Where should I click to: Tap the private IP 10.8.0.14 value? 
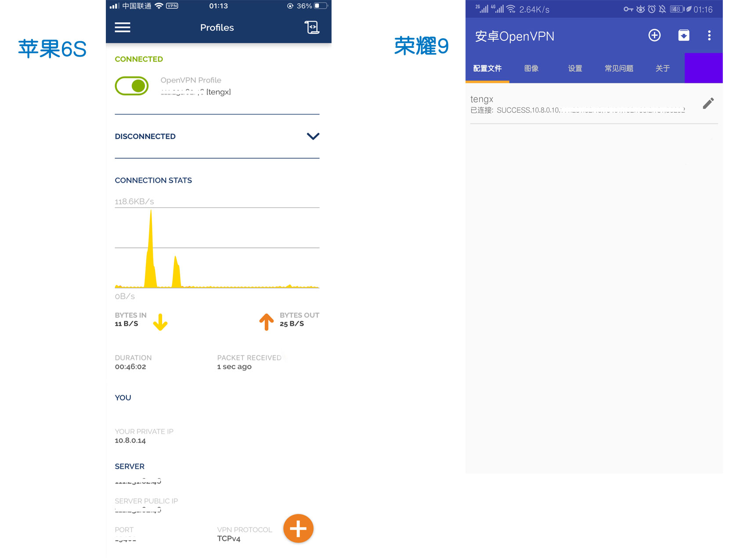[130, 441]
